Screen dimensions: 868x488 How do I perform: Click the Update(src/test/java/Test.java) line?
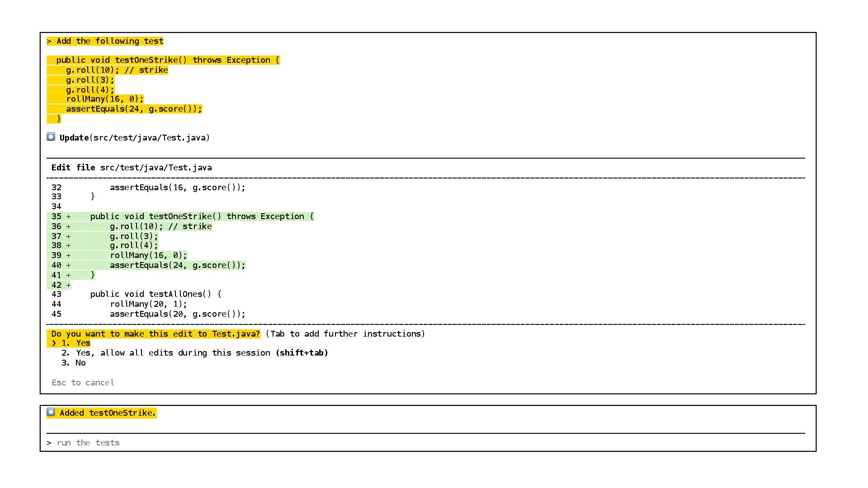coord(135,138)
